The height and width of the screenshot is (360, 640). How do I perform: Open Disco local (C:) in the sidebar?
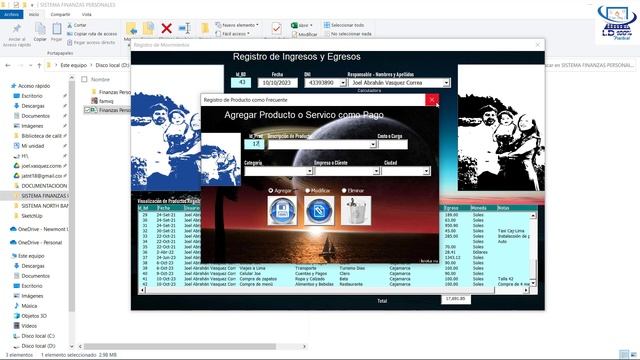pos(38,336)
